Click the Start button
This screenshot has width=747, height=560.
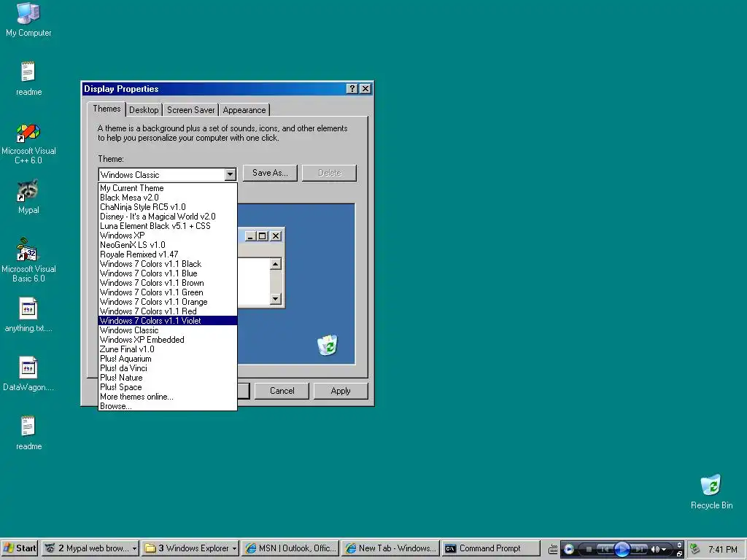[20, 548]
